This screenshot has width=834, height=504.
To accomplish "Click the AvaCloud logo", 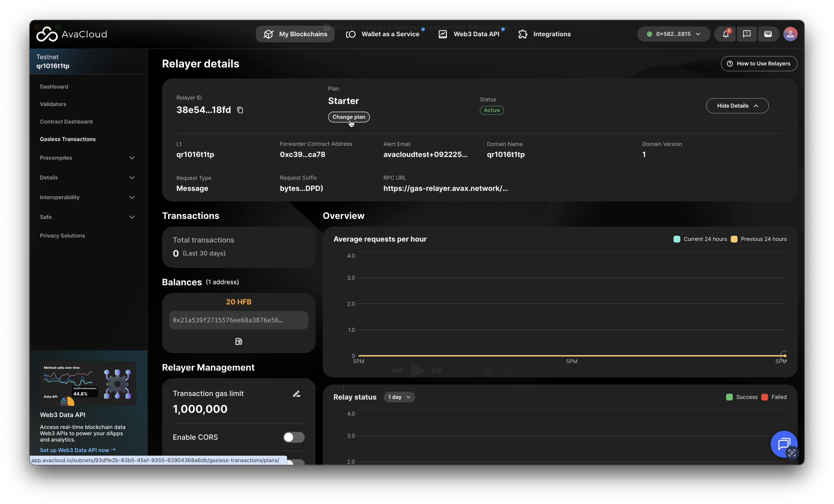I will click(x=72, y=34).
